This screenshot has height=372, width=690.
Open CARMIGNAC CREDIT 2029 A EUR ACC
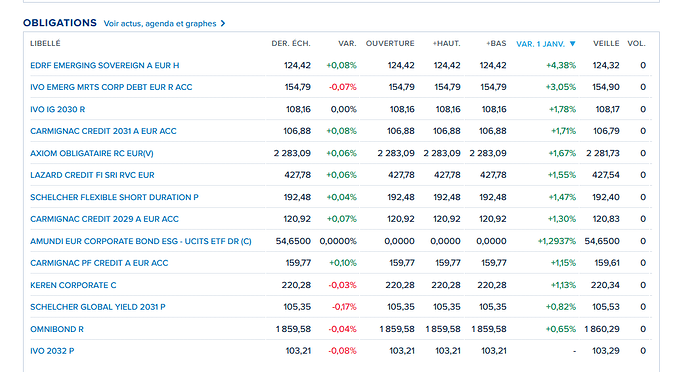[104, 219]
